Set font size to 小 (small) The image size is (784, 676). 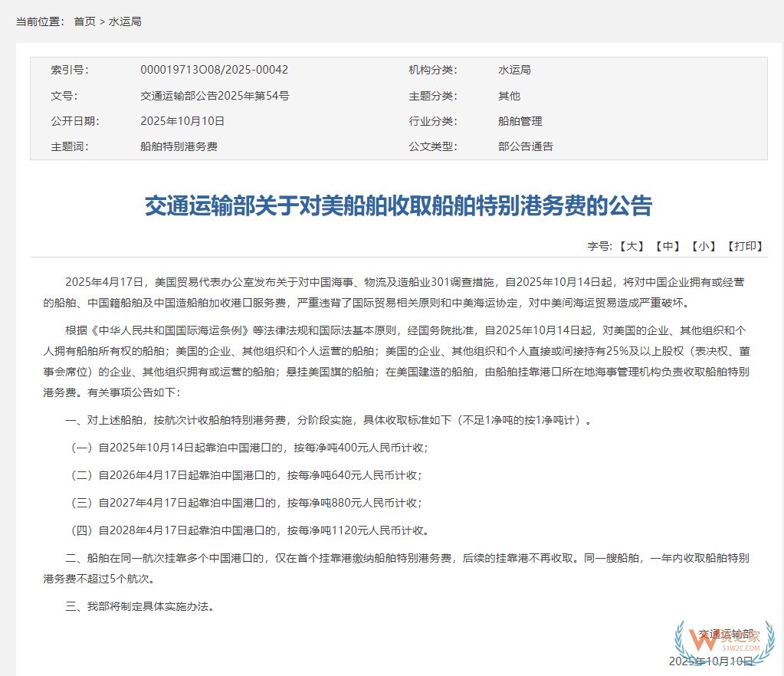click(x=704, y=246)
